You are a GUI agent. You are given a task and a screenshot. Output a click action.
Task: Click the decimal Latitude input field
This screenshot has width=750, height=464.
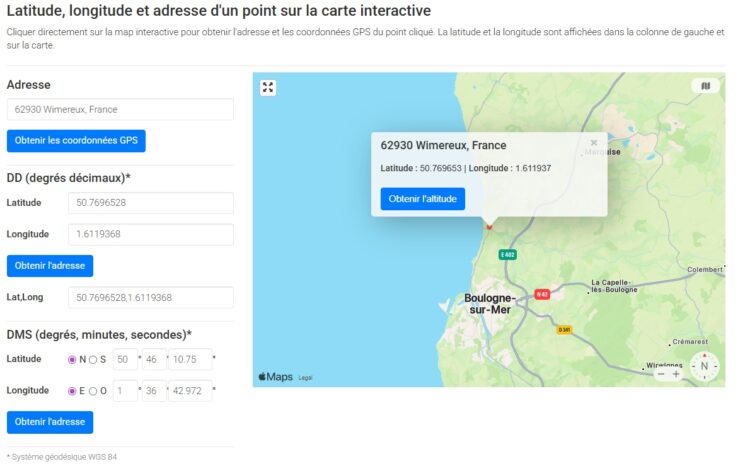(150, 203)
